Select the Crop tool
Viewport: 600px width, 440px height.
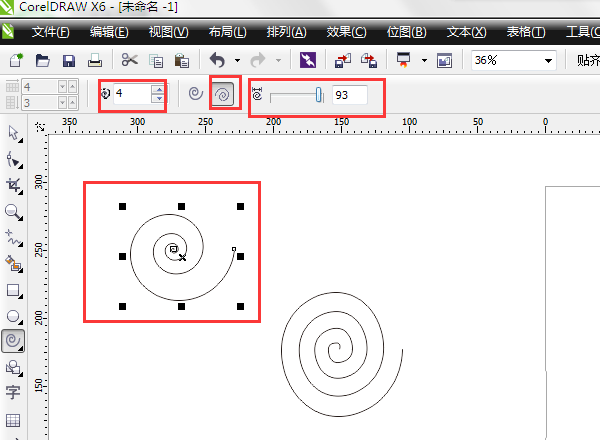click(14, 186)
